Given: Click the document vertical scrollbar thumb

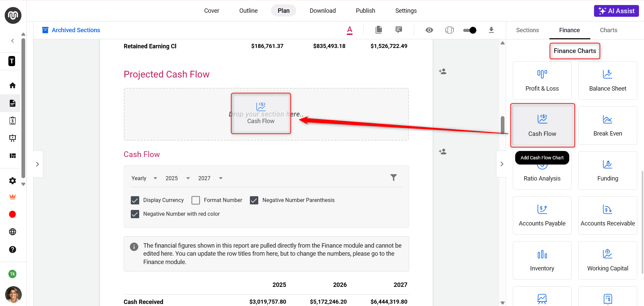Looking at the screenshot, I should [x=502, y=125].
